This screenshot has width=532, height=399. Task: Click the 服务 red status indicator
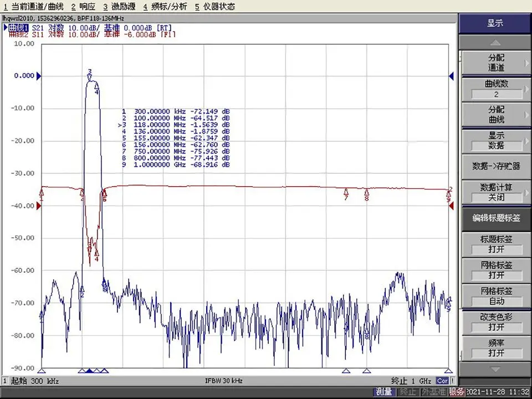click(x=457, y=392)
